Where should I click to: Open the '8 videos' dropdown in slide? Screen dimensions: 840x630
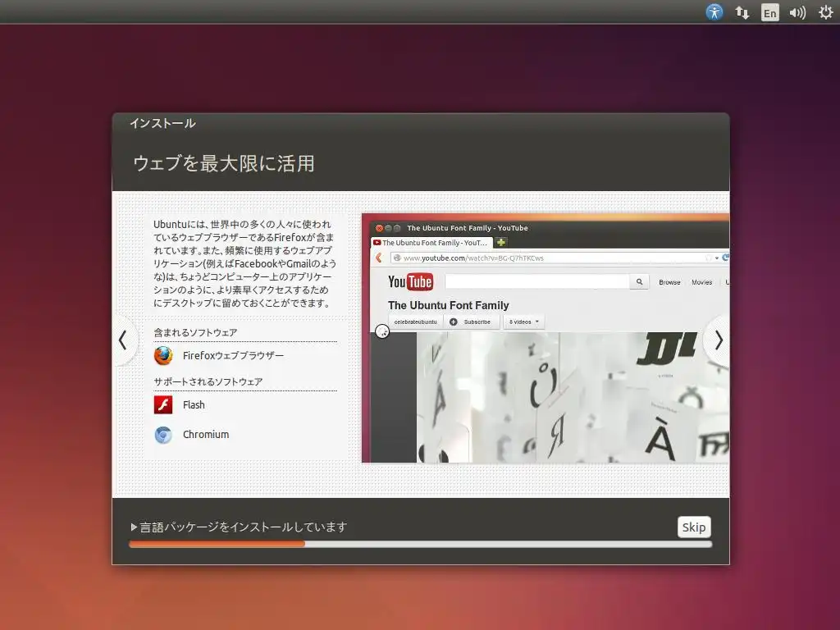523,322
